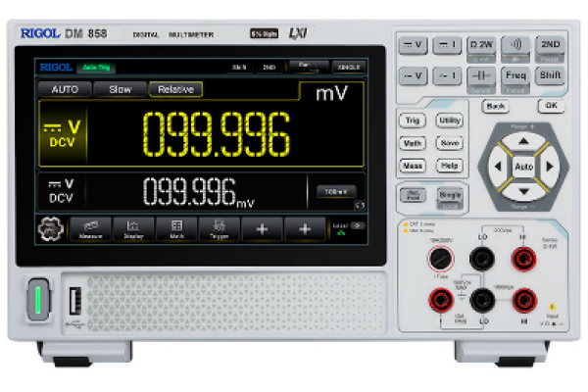Select the capacitance measurement key
The image size is (588, 392).
coord(480,76)
